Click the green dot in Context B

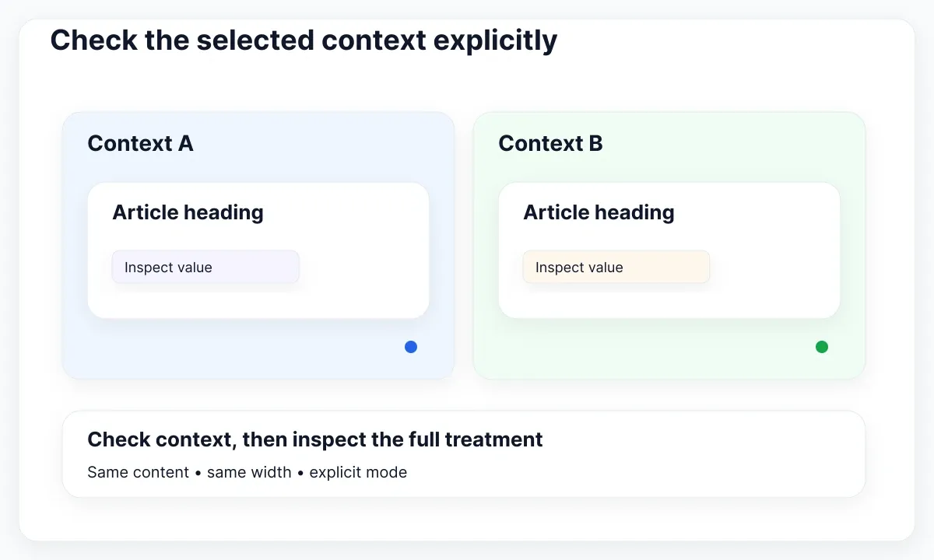[822, 347]
